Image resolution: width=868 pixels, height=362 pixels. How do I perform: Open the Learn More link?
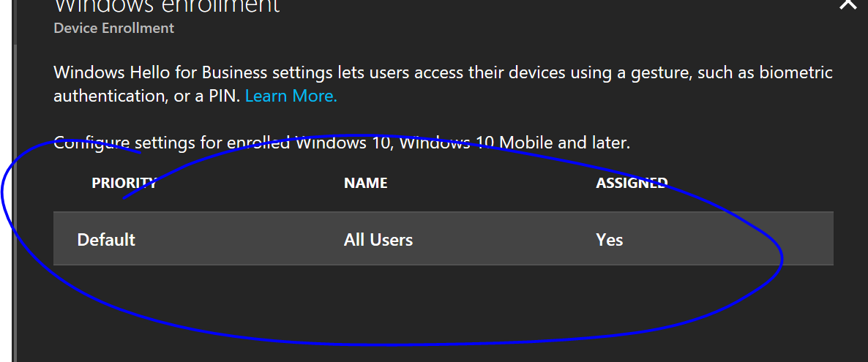tap(291, 96)
